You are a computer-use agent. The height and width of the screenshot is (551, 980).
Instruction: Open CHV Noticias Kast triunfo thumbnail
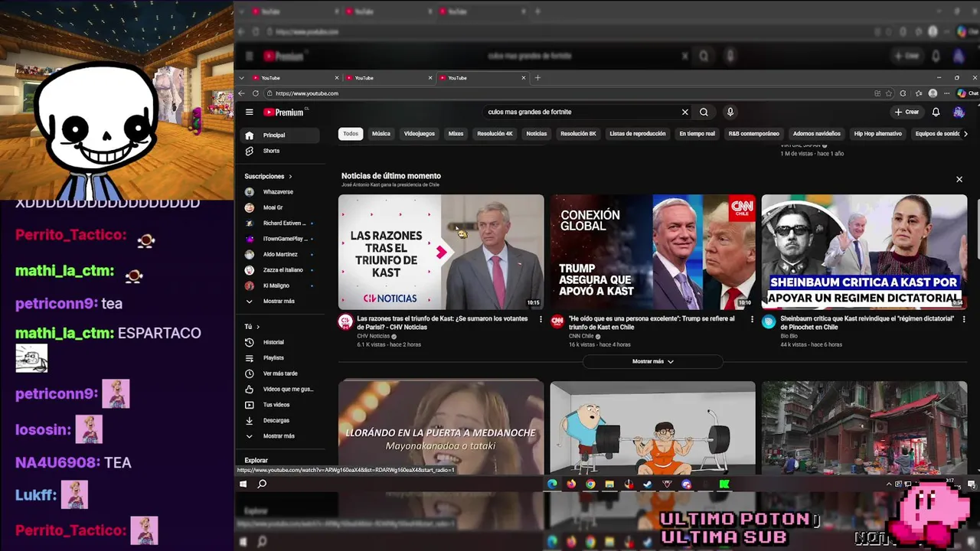[x=441, y=252]
